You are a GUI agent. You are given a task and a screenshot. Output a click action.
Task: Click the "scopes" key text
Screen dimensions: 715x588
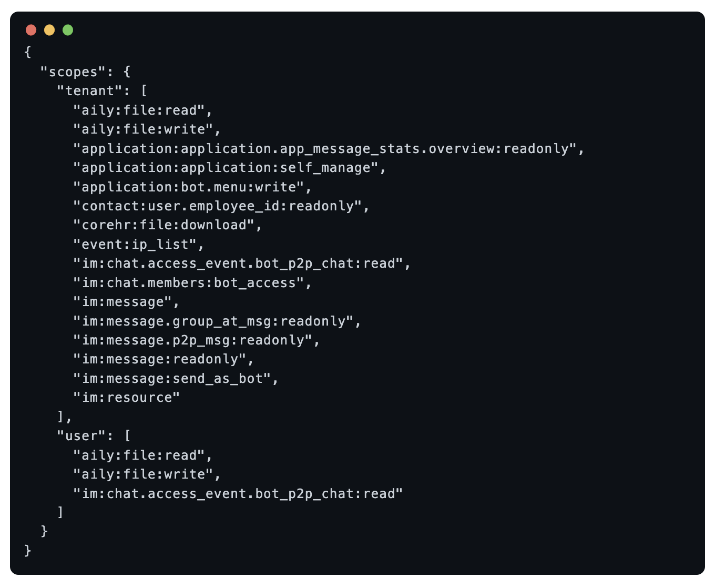(73, 72)
